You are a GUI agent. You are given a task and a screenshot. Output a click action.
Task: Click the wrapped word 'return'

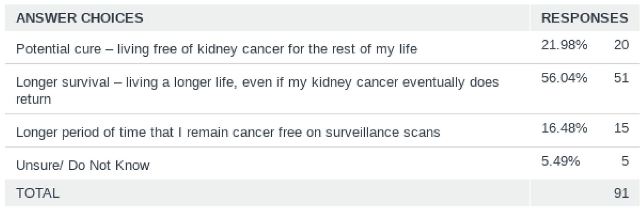tap(34, 99)
